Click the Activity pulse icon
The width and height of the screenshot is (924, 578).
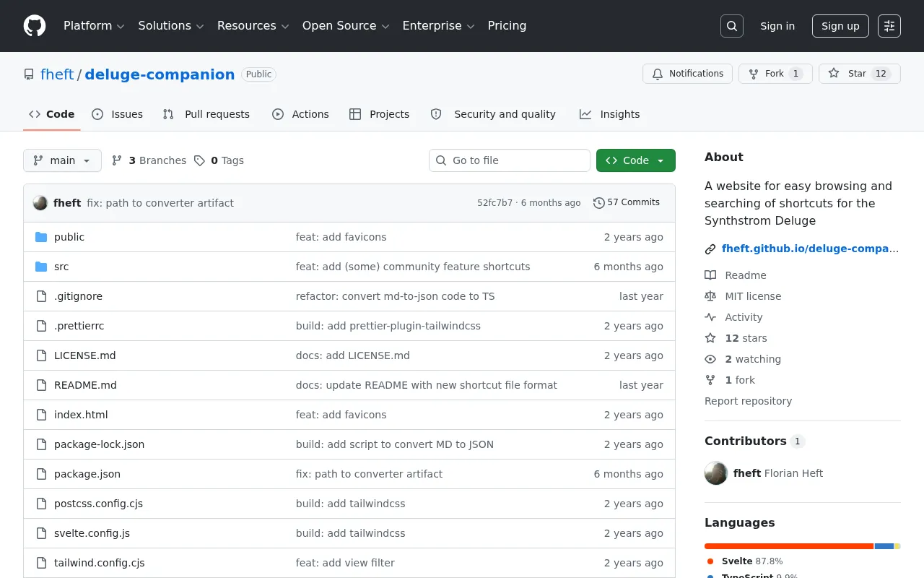(x=710, y=317)
